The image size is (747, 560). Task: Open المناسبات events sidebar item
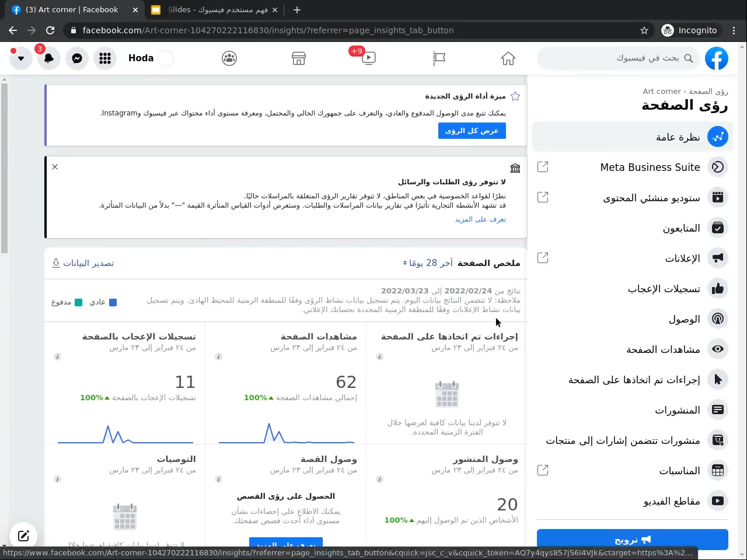point(633,471)
